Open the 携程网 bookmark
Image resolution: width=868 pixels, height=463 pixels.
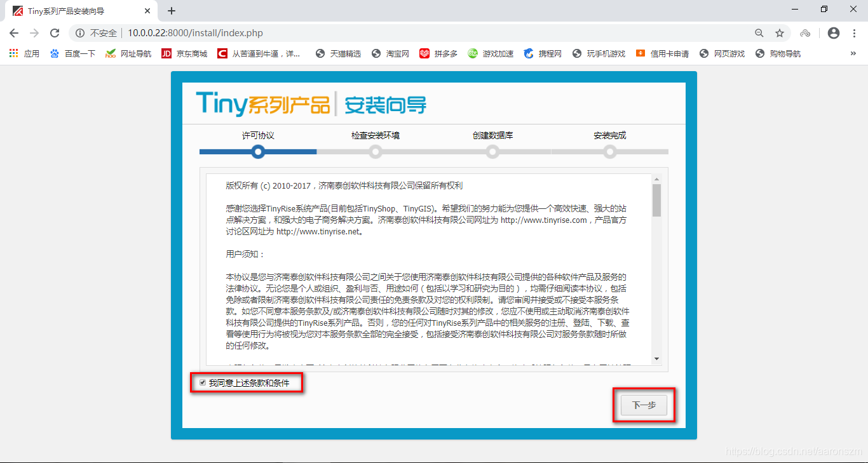543,54
